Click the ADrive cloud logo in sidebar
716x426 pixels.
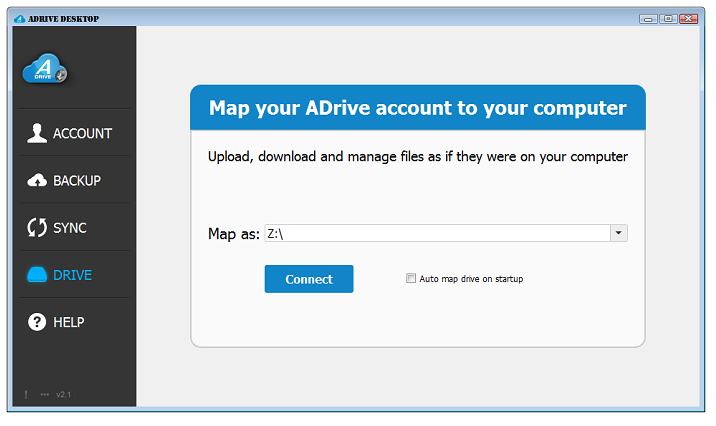[45, 69]
